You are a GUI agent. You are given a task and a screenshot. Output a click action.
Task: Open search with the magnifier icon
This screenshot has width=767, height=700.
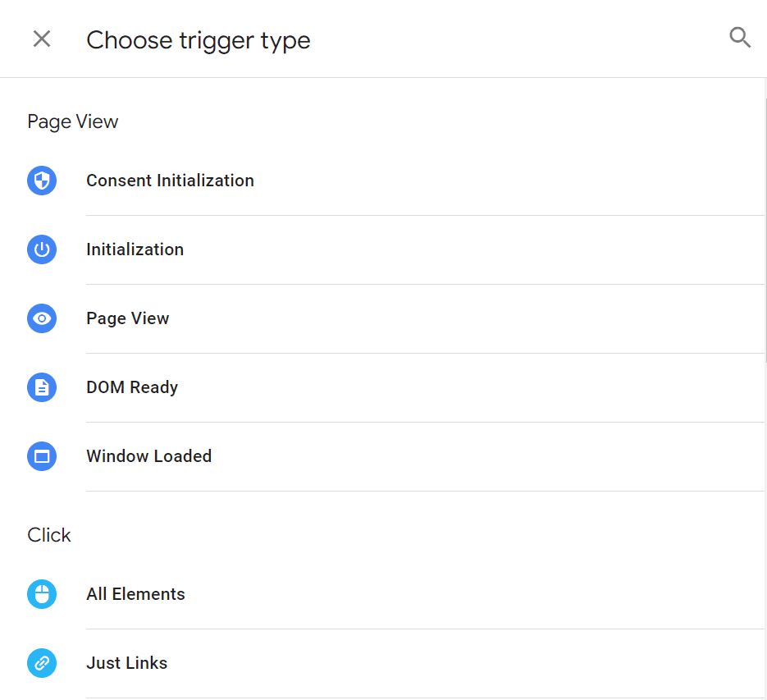click(740, 38)
